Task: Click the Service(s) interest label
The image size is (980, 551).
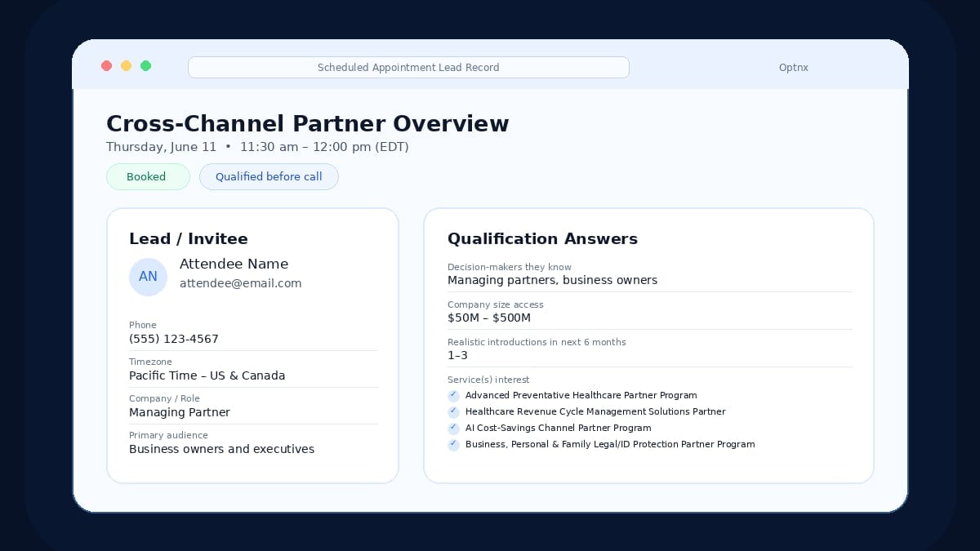Action: [x=488, y=380]
